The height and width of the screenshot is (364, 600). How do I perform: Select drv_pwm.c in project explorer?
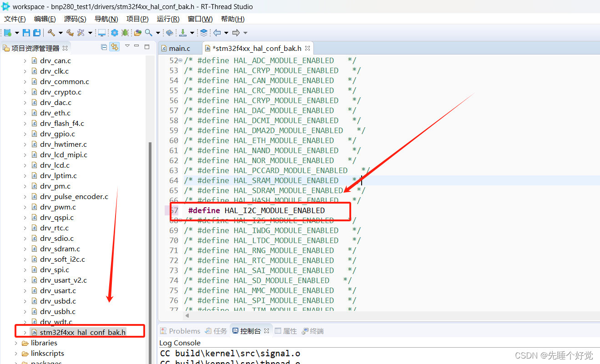58,207
